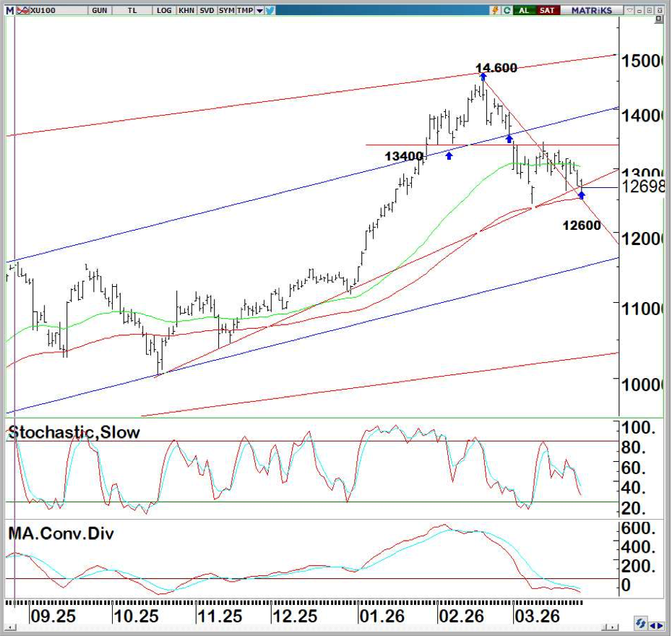This screenshot has width=672, height=636.
Task: Click the Twitter bird icon
Action: [x=270, y=11]
